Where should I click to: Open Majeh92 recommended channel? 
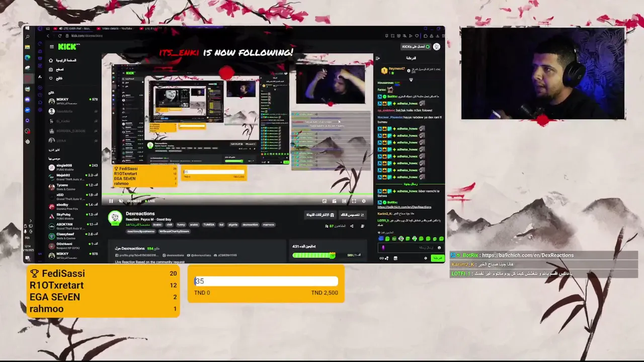[73, 176]
